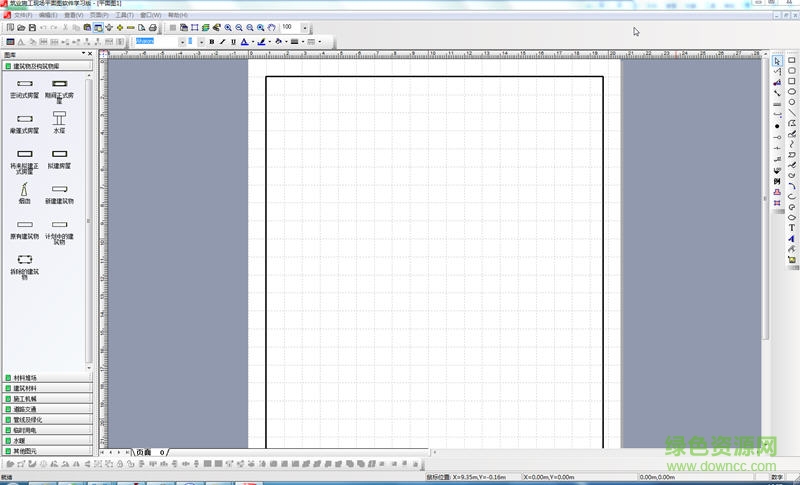This screenshot has width=800, height=485.
Task: Toggle underline text formatting
Action: (x=233, y=42)
